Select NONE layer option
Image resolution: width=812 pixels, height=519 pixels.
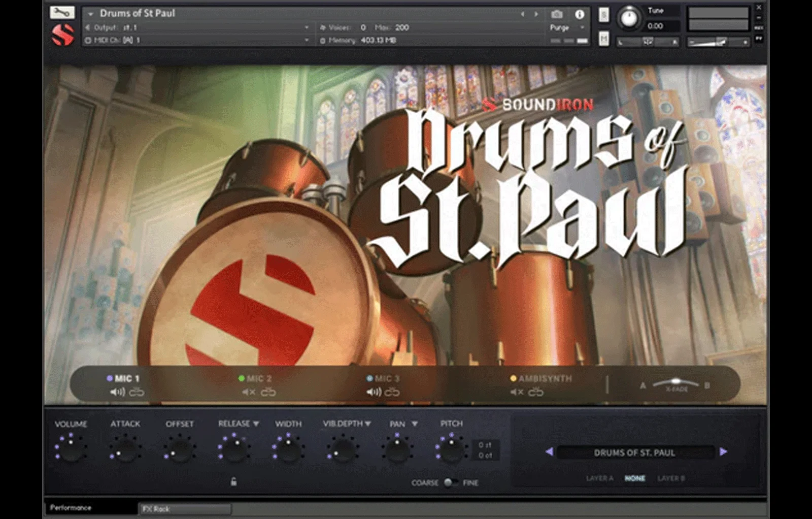point(635,478)
